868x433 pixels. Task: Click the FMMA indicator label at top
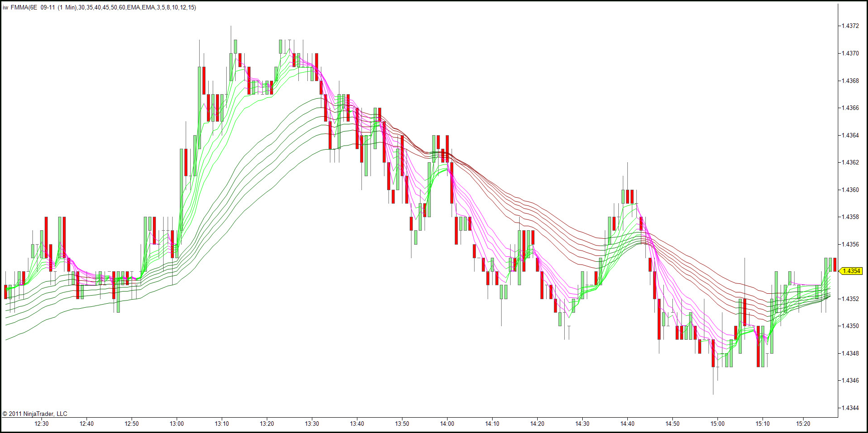[x=99, y=8]
